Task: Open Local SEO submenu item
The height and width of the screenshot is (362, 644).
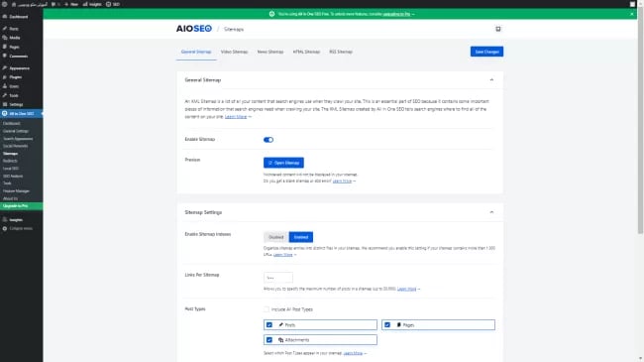Action: coord(11,169)
